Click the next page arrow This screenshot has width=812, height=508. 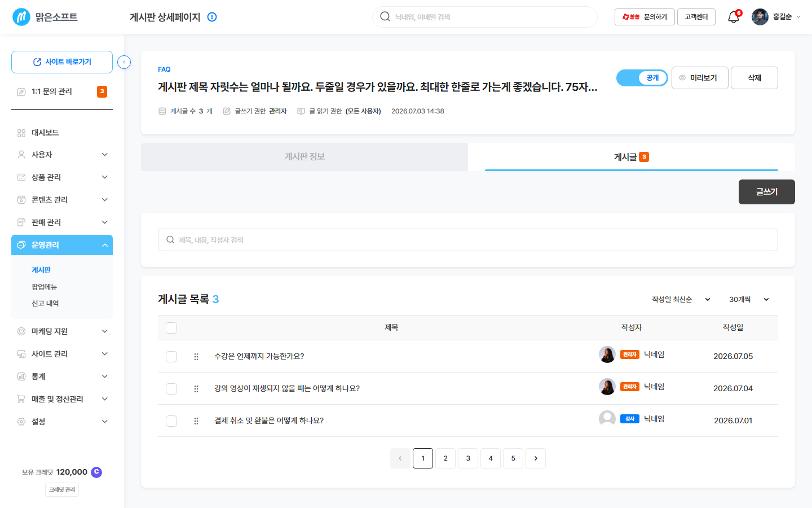(x=536, y=458)
